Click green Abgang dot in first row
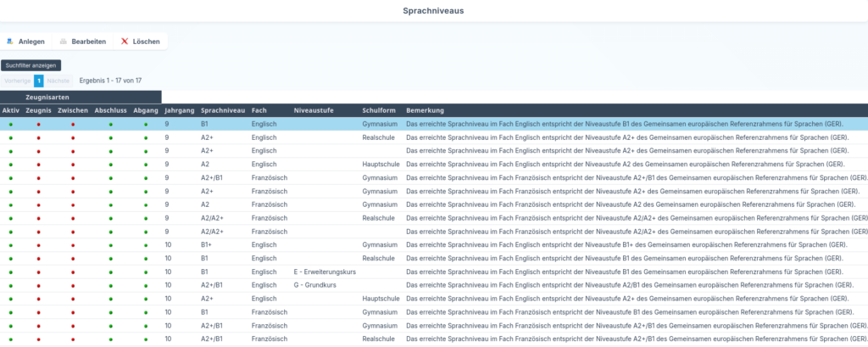Image resolution: width=868 pixels, height=347 pixels. pos(145,124)
